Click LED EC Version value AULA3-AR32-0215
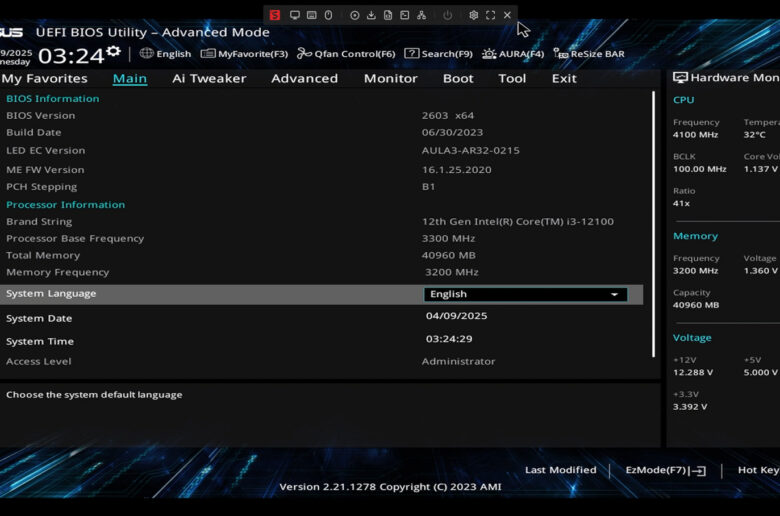This screenshot has width=780, height=516. point(471,150)
